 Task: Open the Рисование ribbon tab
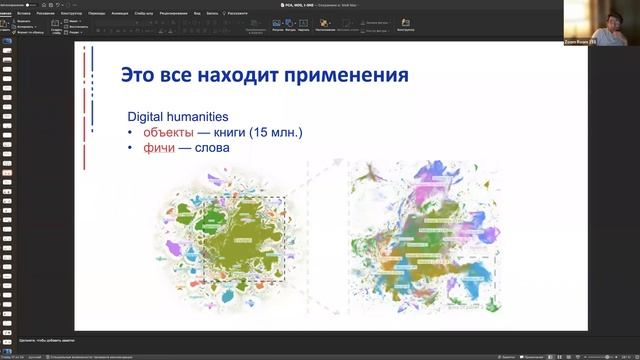point(45,13)
